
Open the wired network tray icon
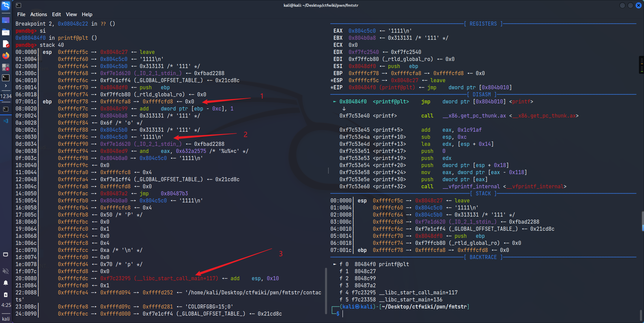coord(6,255)
